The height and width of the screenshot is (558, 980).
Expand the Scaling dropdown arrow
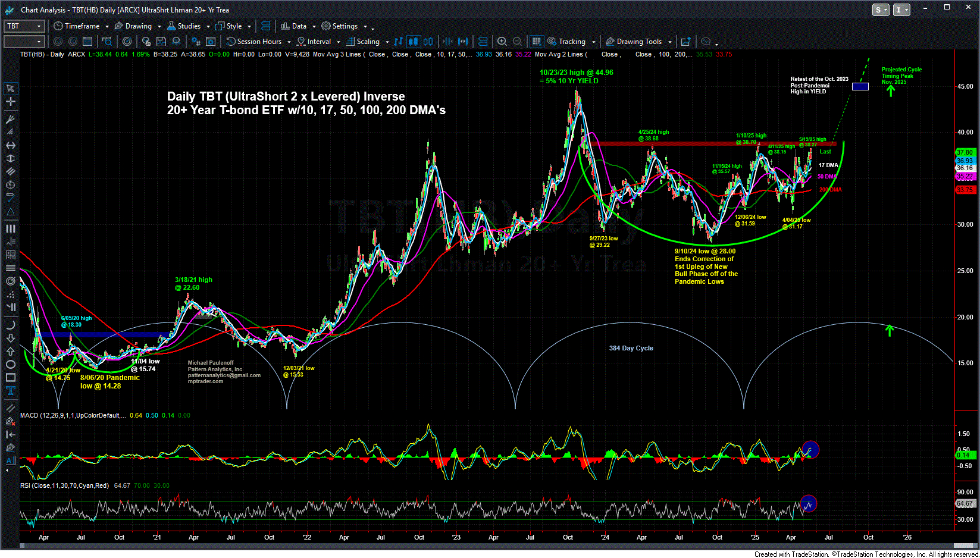pyautogui.click(x=387, y=42)
